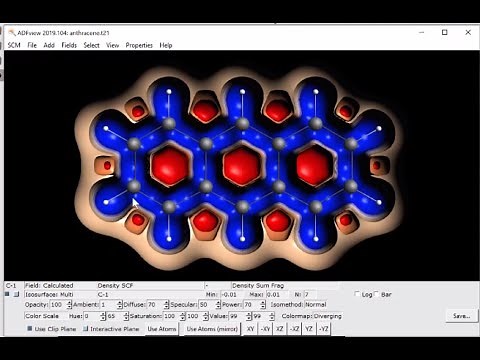480x360 pixels.
Task: Click the first Saturation value field
Action: point(172,316)
